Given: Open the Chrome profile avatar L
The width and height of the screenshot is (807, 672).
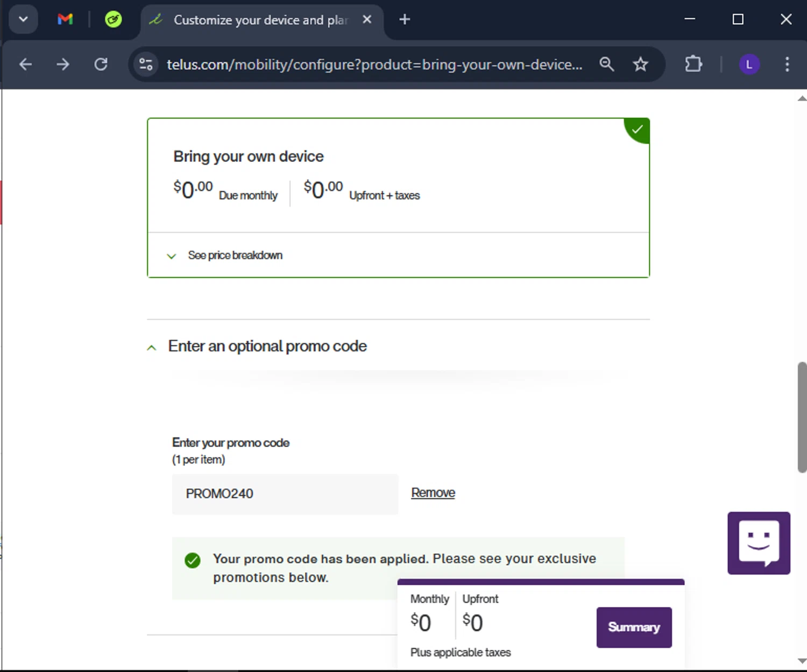Looking at the screenshot, I should point(749,65).
